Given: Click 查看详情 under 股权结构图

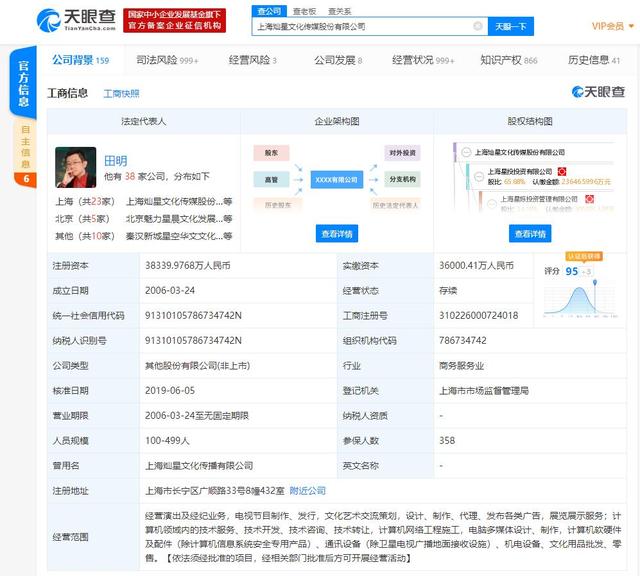Looking at the screenshot, I should pos(530,234).
